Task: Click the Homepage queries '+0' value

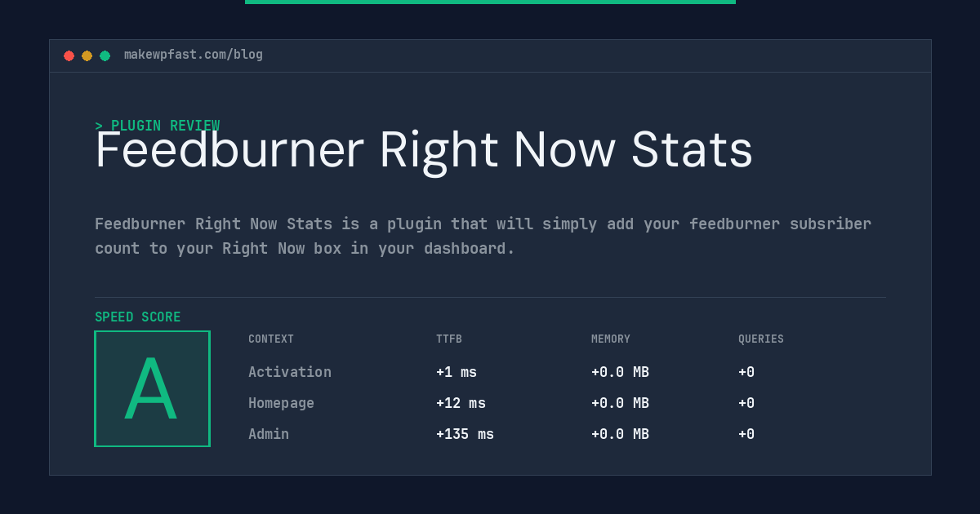Action: pos(746,403)
